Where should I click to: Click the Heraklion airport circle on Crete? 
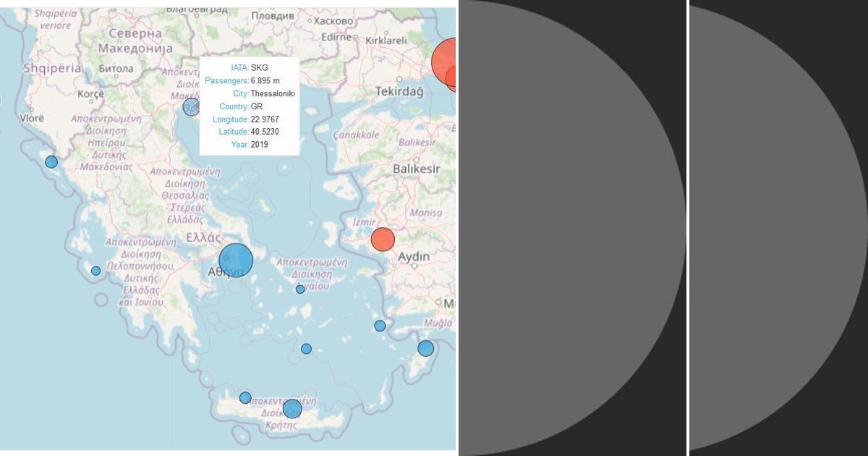(292, 409)
